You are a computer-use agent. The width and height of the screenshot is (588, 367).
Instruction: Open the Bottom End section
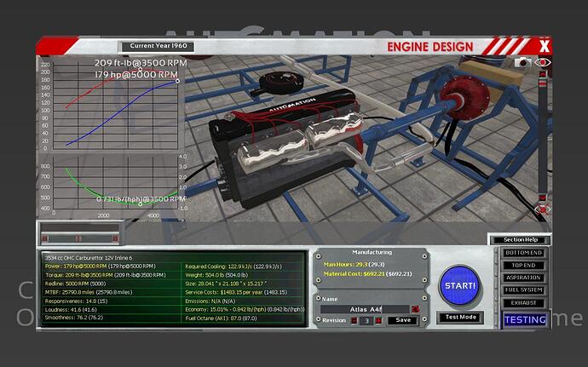523,253
